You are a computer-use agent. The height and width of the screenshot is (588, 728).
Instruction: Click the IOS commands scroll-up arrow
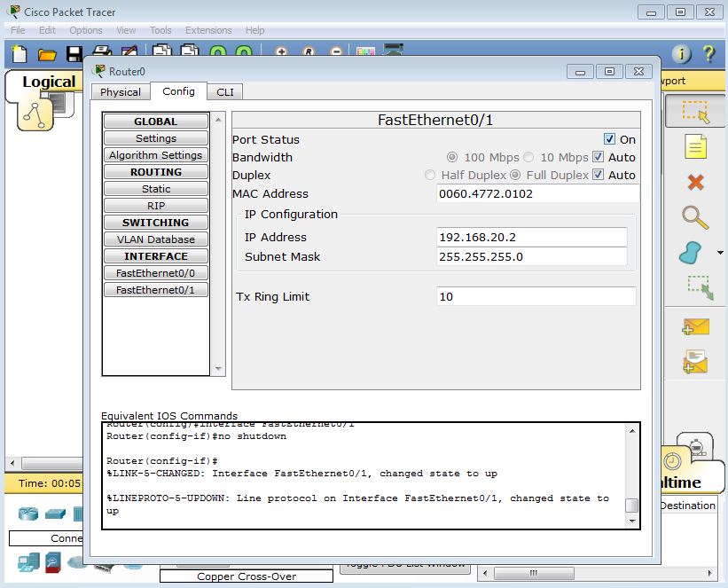pos(632,431)
